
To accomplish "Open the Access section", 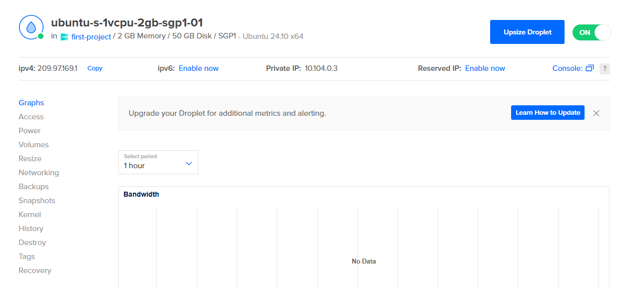I will pyautogui.click(x=31, y=117).
